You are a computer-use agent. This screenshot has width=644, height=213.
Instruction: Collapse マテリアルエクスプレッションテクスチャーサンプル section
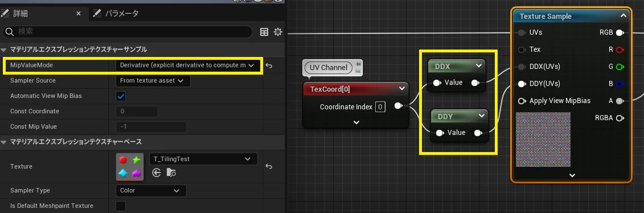pyautogui.click(x=3, y=49)
